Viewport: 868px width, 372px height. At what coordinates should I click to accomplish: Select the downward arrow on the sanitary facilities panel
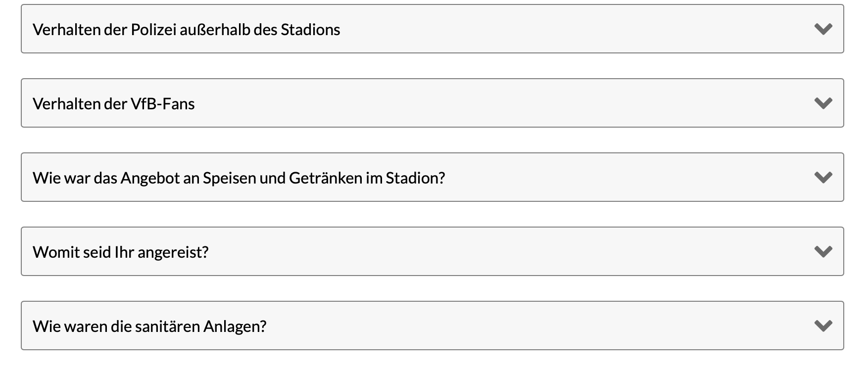coord(823,325)
